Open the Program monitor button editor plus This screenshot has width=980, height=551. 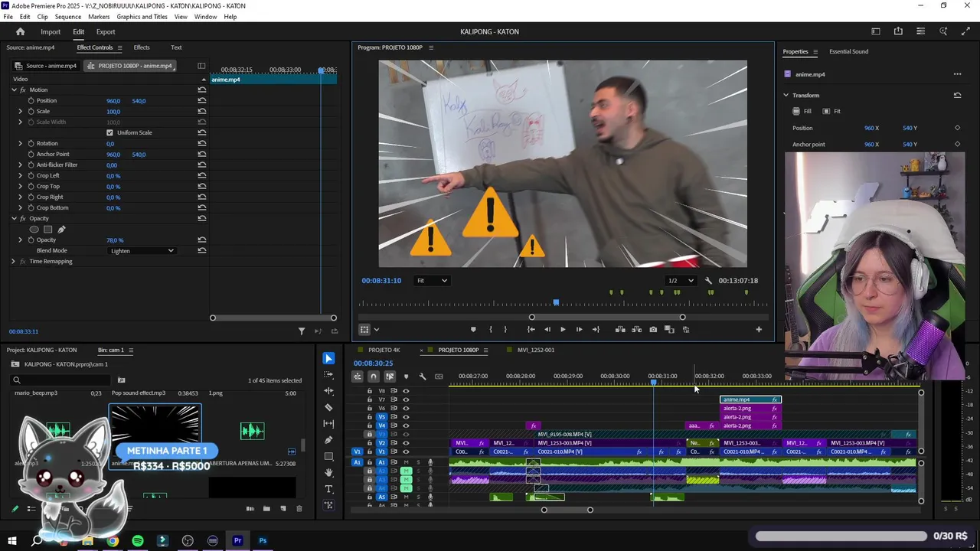(759, 329)
